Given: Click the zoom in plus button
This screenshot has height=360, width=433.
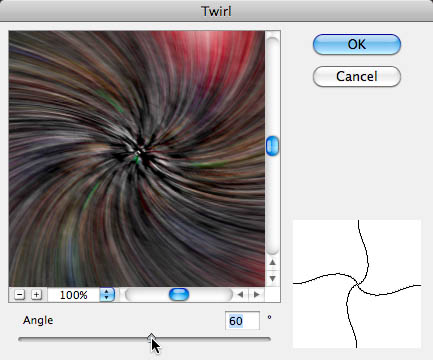Looking at the screenshot, I should coord(36,295).
